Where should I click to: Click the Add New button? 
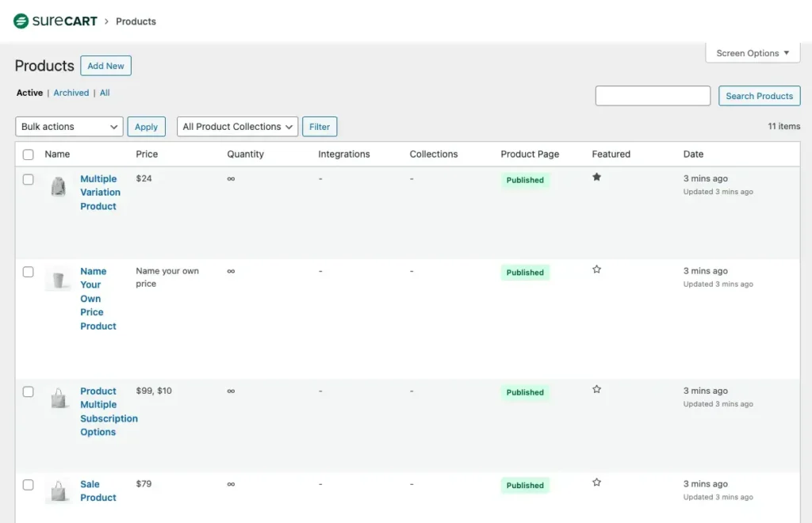[105, 66]
